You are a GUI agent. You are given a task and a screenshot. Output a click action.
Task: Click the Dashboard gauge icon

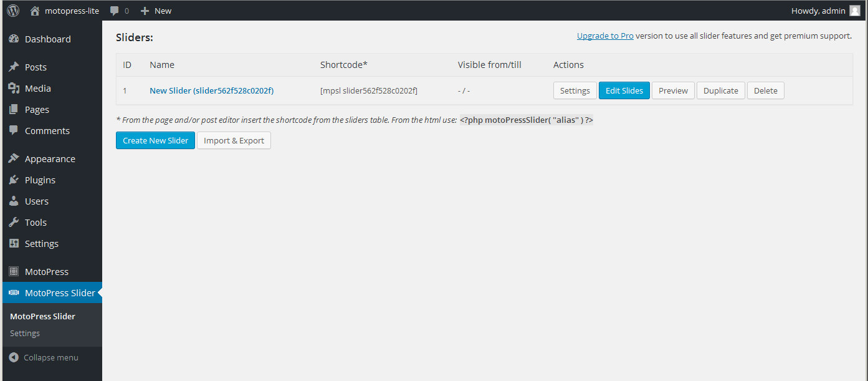[x=14, y=39]
